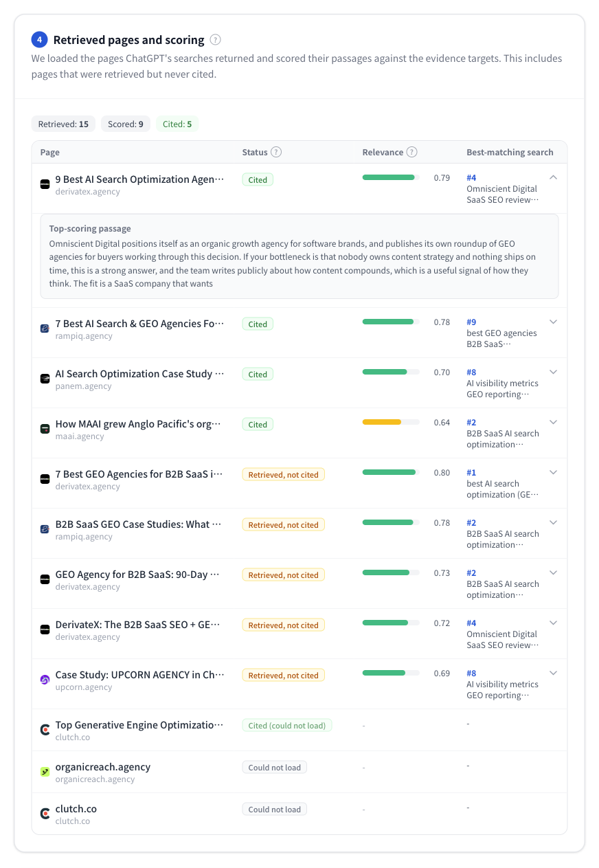Collapse the 9 Best AI Search Optimization row
Screen dimensions: 599x868
point(554,177)
